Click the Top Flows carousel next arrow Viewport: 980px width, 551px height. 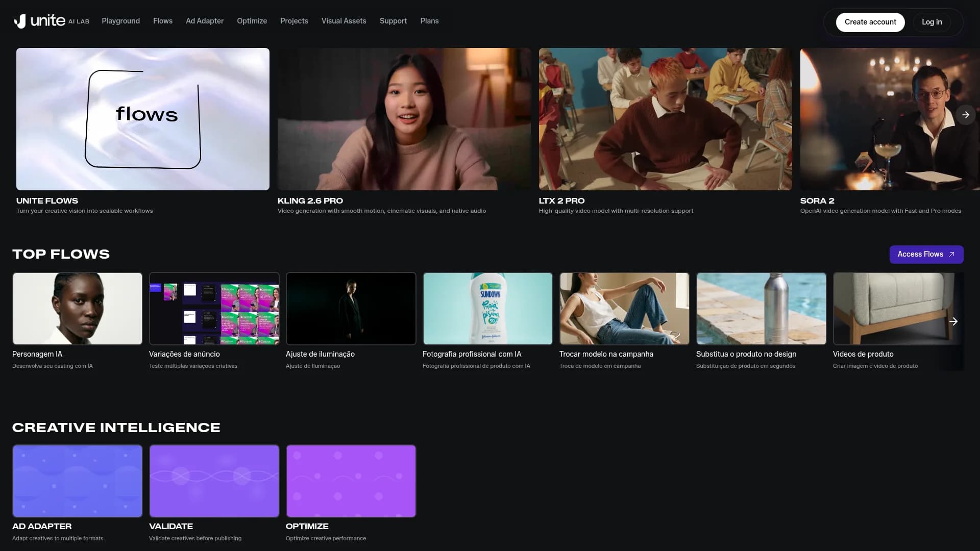tap(953, 321)
